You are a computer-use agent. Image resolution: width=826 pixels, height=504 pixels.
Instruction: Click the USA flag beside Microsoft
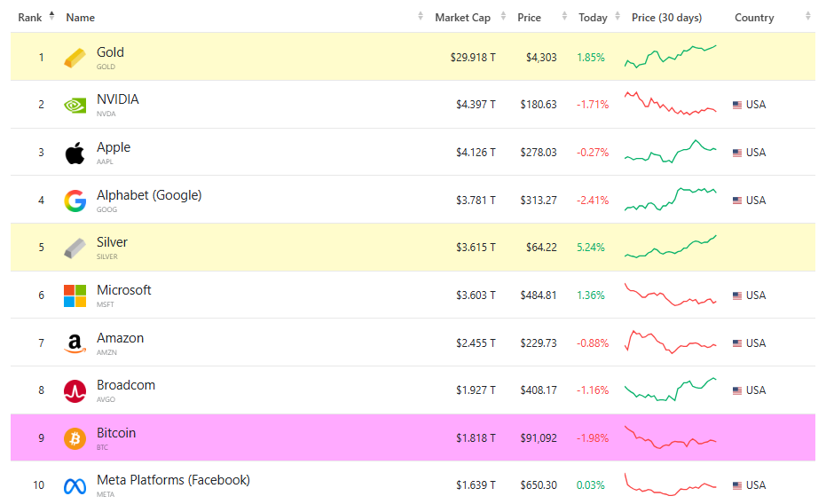tap(737, 295)
